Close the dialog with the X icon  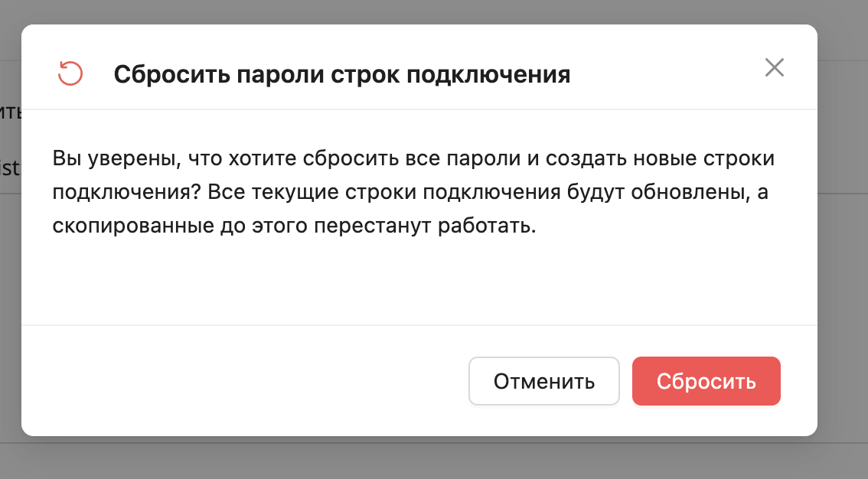tap(775, 67)
